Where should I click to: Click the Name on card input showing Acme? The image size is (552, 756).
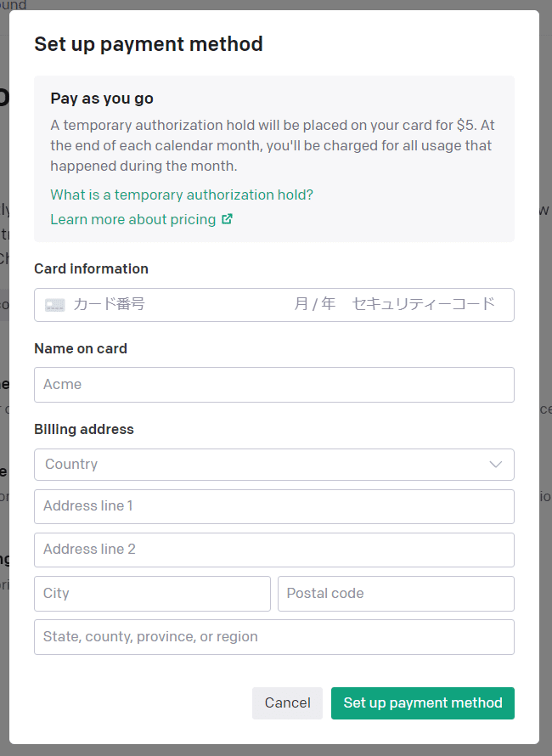click(x=273, y=385)
